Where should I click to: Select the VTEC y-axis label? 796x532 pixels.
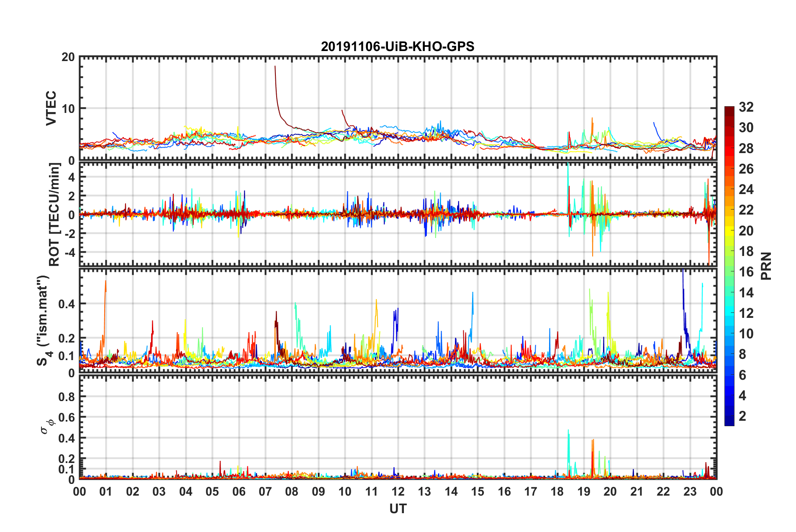tap(51, 108)
